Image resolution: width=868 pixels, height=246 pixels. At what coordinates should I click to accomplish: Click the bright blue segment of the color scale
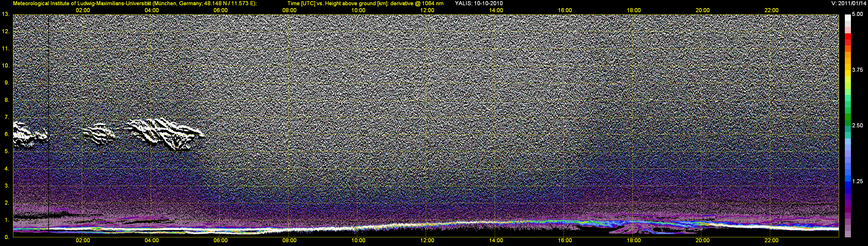tap(848, 179)
